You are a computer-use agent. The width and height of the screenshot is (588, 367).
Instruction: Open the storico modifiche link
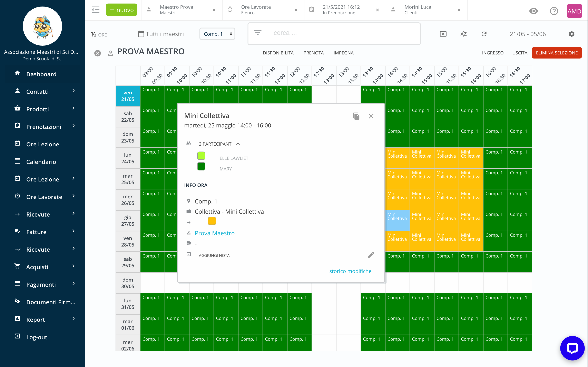point(350,271)
